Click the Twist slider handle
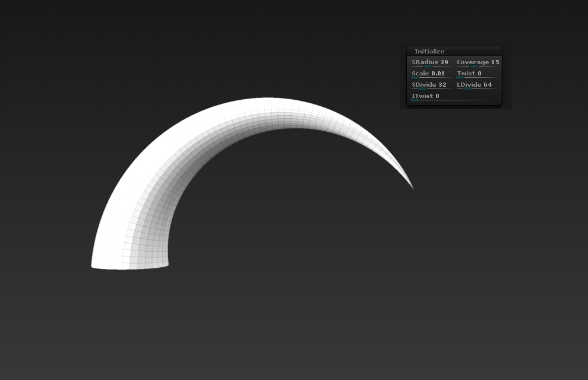The image size is (588, 380). [x=460, y=77]
